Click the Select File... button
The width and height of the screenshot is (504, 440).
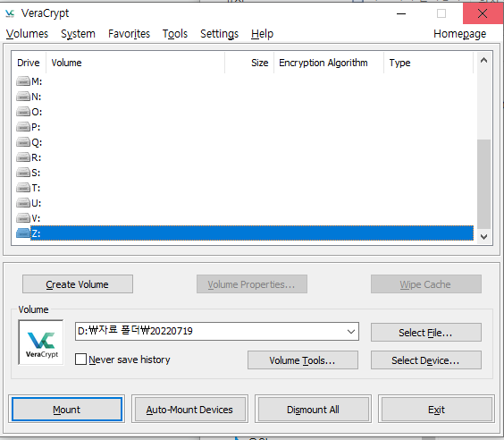pos(426,333)
